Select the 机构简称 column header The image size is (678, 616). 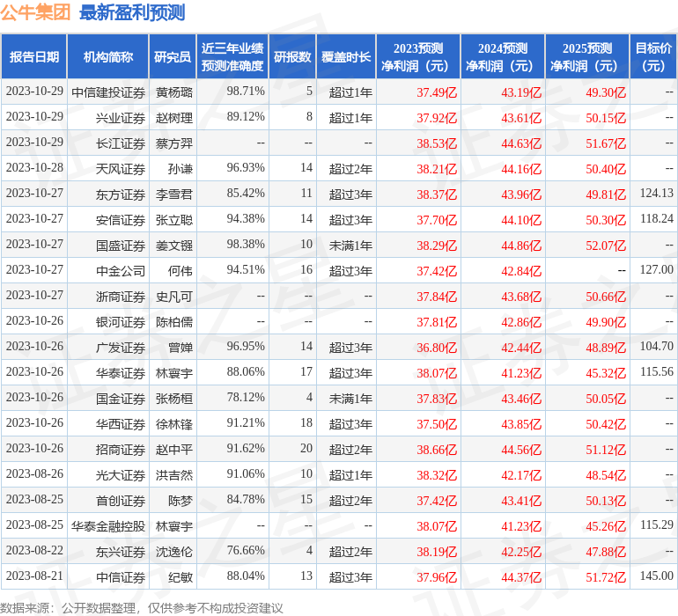(108, 56)
